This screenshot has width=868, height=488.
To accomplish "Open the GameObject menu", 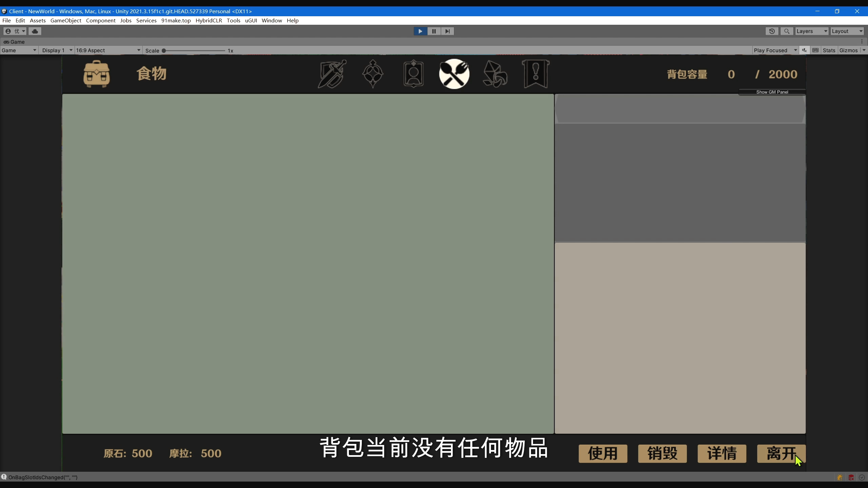I will pyautogui.click(x=66, y=20).
